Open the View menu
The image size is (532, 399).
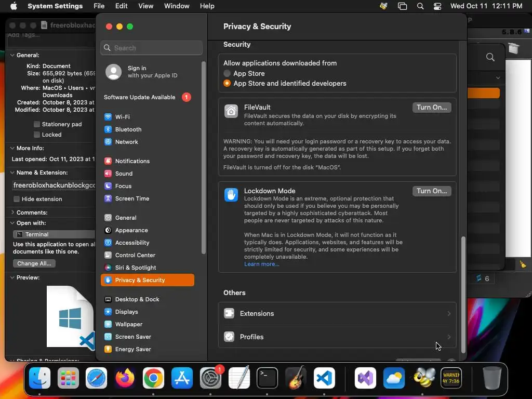click(145, 6)
